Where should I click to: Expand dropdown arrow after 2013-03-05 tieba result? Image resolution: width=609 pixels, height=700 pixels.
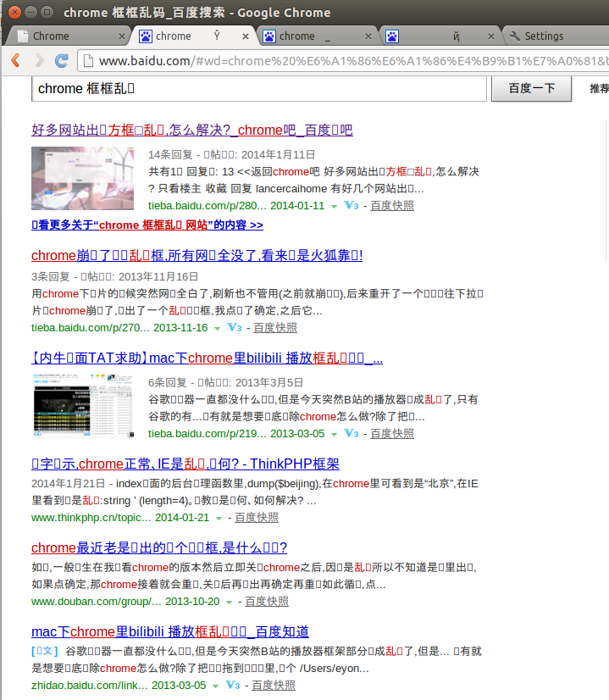[x=334, y=435]
